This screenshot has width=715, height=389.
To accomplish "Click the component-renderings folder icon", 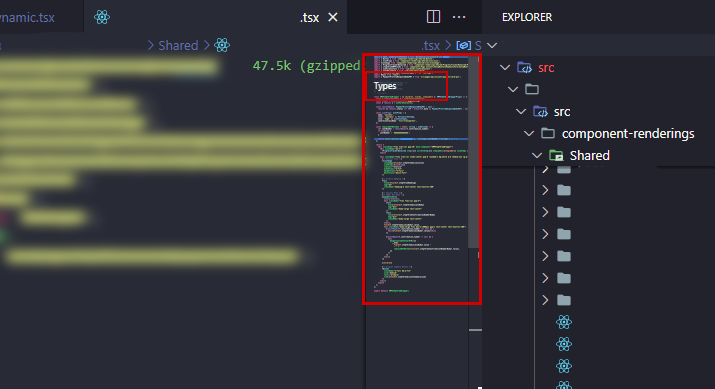I will 548,133.
